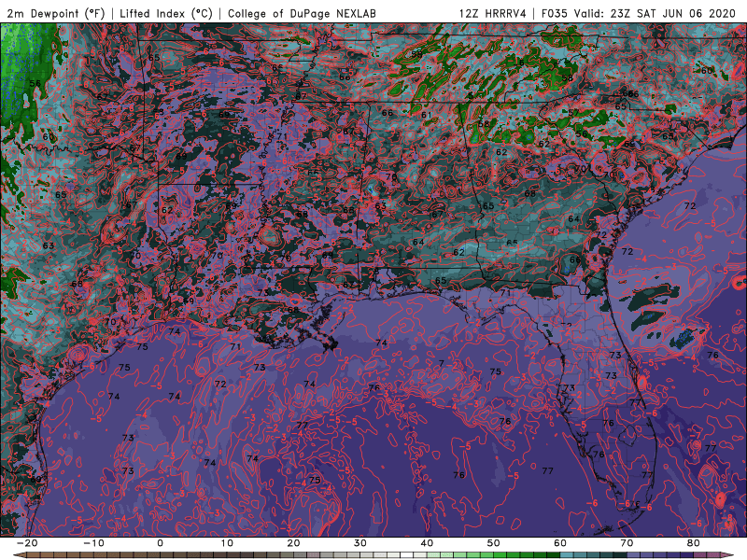Click the "College of DuPage NEXLAB" label
Image resolution: width=747 pixels, height=560 pixels.
point(302,13)
